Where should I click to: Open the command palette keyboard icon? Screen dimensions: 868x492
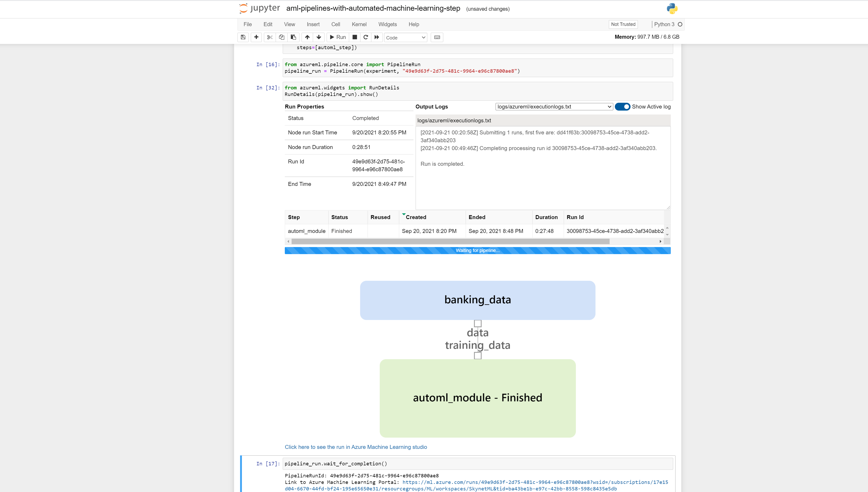tap(437, 37)
